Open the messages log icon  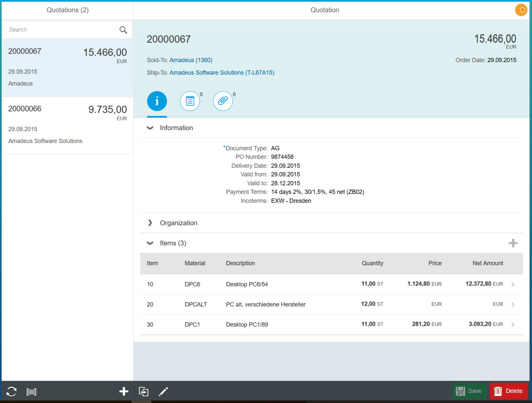pos(31,391)
